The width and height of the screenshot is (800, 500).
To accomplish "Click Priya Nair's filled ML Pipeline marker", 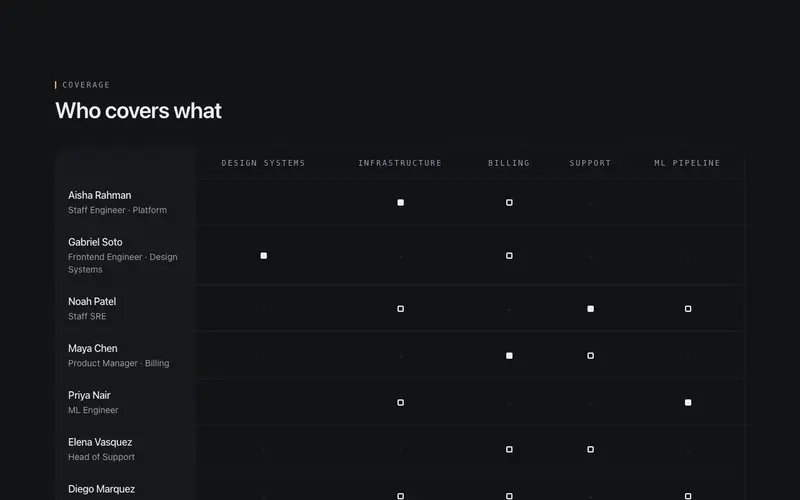I will point(688,403).
